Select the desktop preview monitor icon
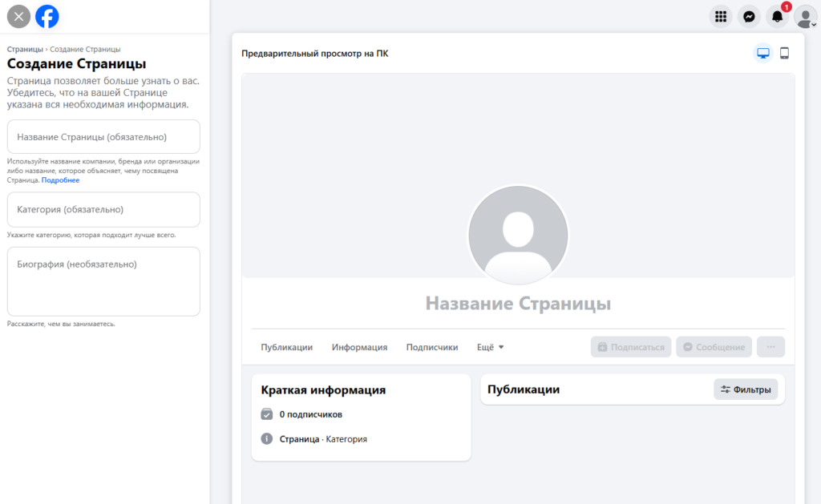 pyautogui.click(x=762, y=52)
